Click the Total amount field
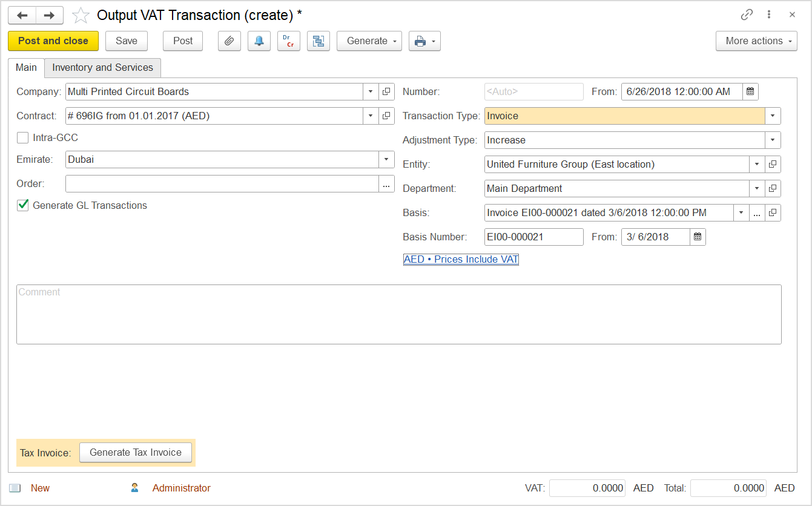 728,488
